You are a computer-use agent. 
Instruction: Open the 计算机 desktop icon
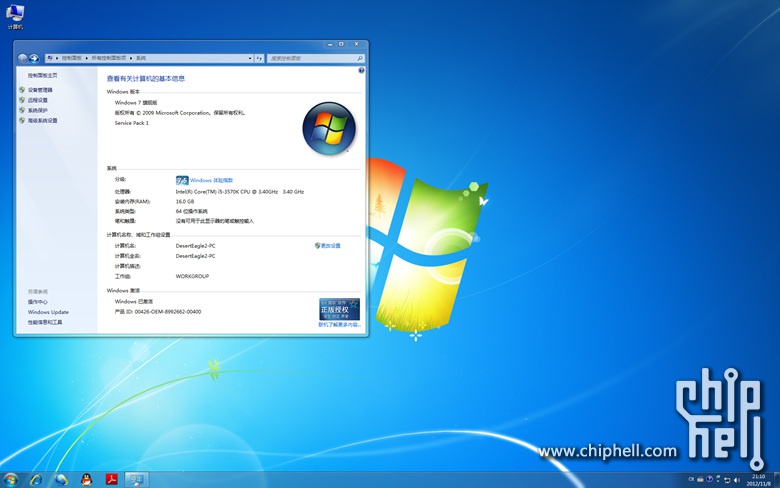(15, 16)
